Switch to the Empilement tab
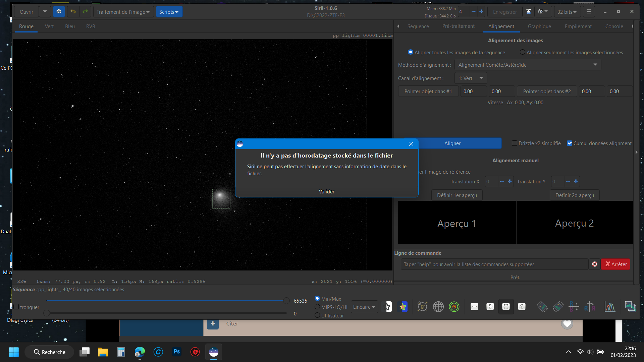Screen dimensions: 644x362 point(578,26)
